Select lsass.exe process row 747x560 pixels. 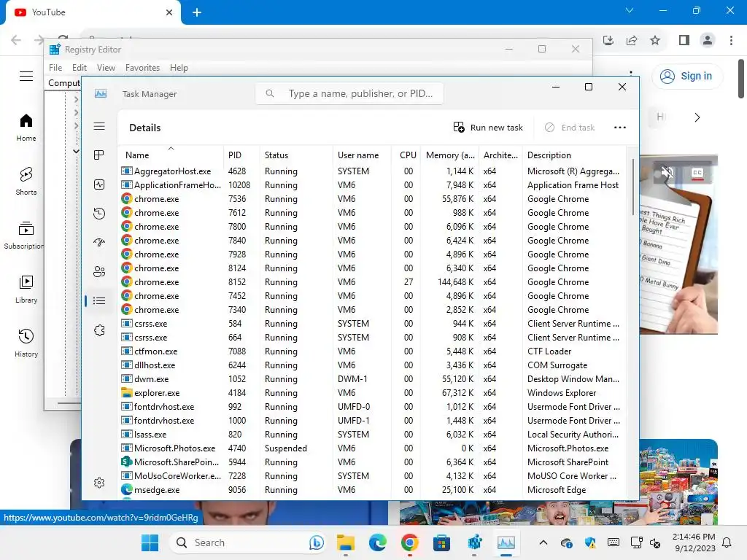(x=372, y=435)
